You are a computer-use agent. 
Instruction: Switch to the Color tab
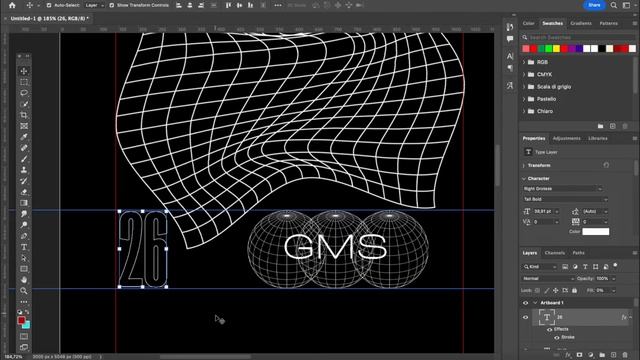click(529, 23)
